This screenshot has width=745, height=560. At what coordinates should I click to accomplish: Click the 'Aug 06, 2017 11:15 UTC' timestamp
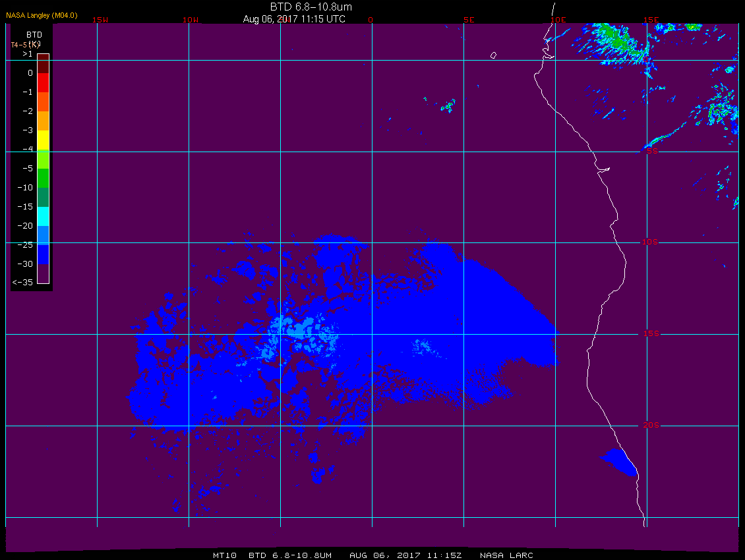[x=294, y=19]
